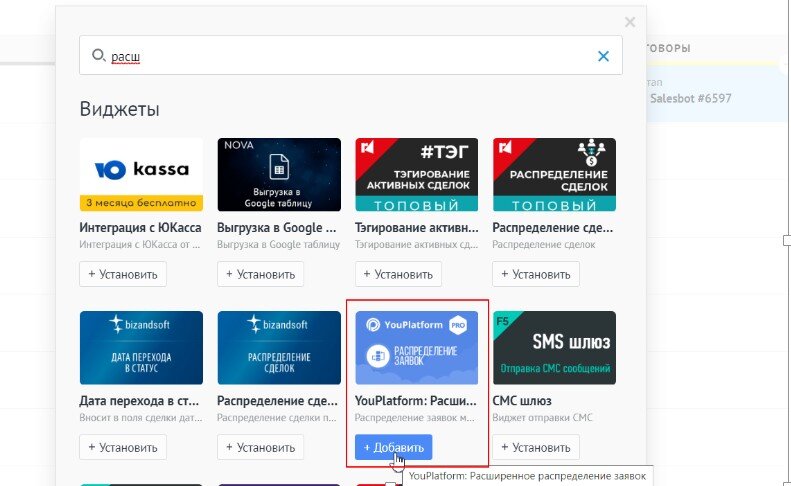Install the Выгрузка в Google widget
The width and height of the screenshot is (791, 486).
point(260,274)
